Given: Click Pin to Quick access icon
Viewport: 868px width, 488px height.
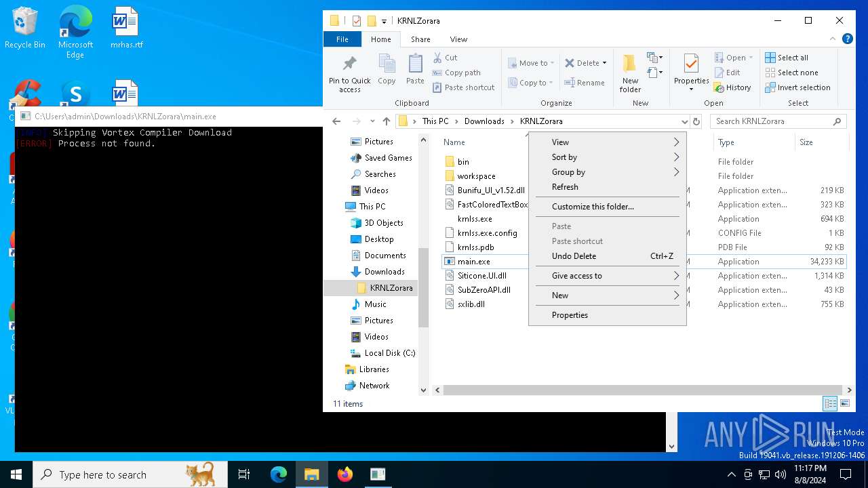Looking at the screenshot, I should 349,64.
